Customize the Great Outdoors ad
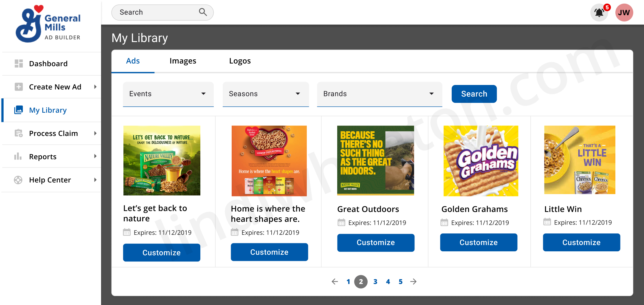This screenshot has height=305, width=644. pyautogui.click(x=375, y=242)
